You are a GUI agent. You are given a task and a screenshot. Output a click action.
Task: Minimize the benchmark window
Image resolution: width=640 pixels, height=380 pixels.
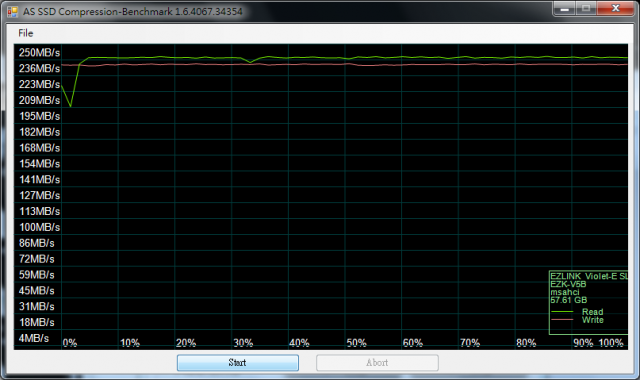[x=564, y=9]
